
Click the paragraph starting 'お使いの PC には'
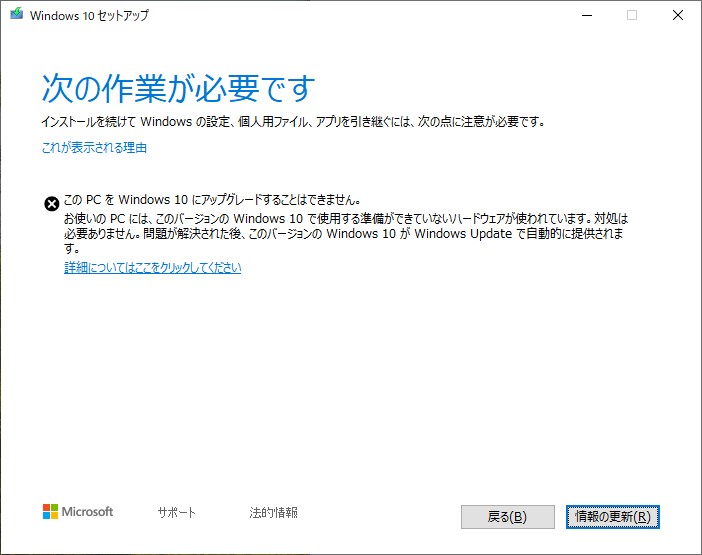point(346,233)
